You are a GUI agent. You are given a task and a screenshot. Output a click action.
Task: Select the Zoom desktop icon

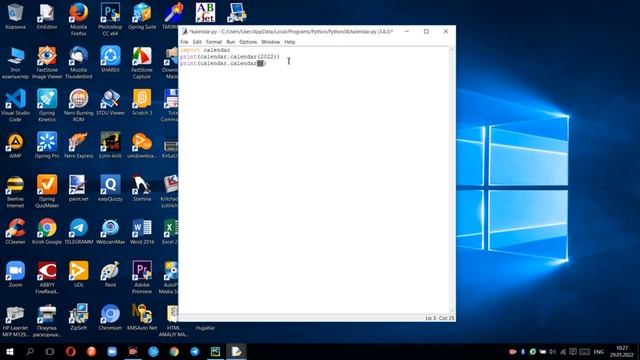16,274
